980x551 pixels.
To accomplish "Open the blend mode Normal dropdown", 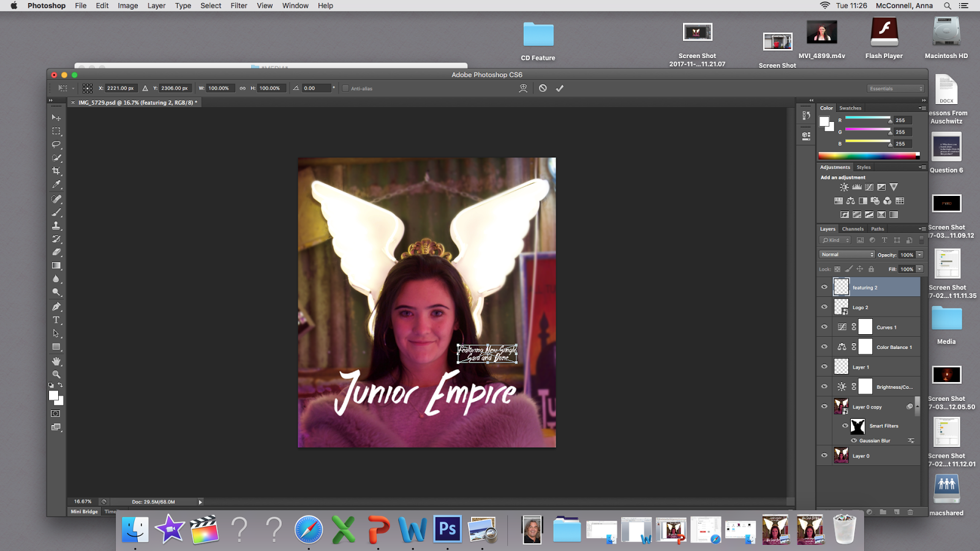I will 847,255.
